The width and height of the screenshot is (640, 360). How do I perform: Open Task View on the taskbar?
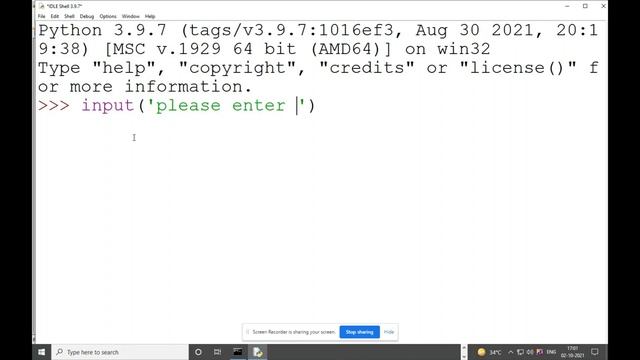point(218,352)
